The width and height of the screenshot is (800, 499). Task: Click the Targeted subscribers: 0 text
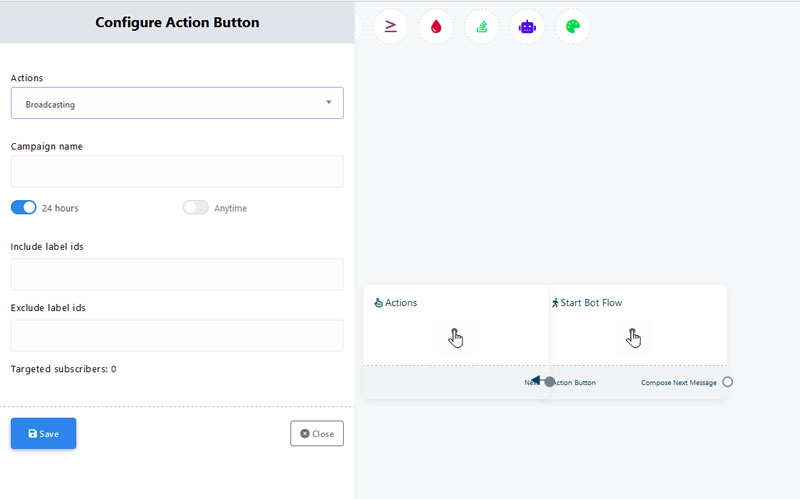click(63, 369)
